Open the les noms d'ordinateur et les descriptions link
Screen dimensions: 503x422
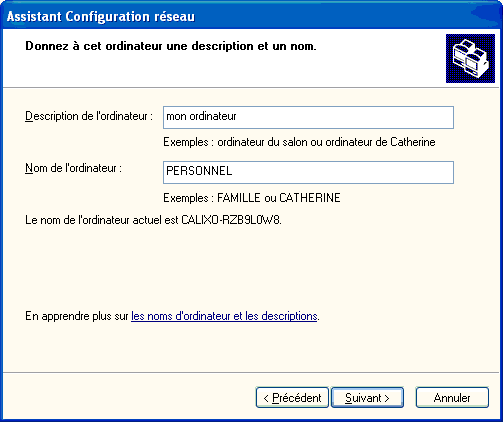pos(224,316)
